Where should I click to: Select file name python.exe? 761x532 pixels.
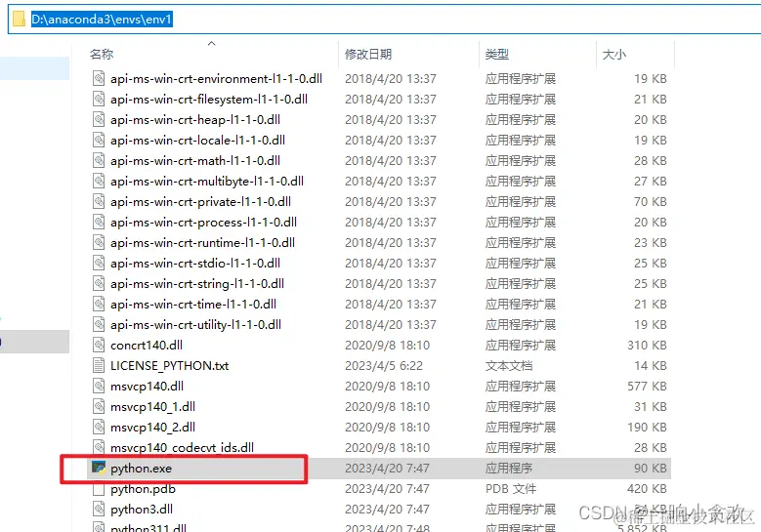point(142,468)
